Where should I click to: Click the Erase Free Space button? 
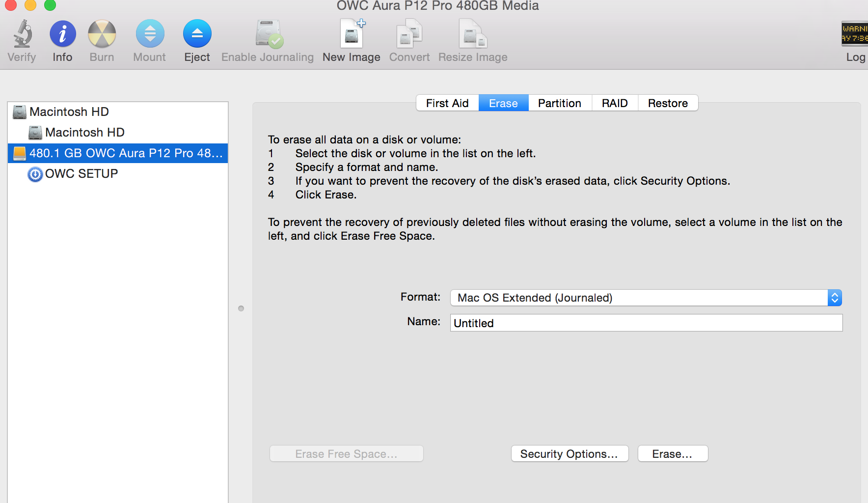coord(346,454)
